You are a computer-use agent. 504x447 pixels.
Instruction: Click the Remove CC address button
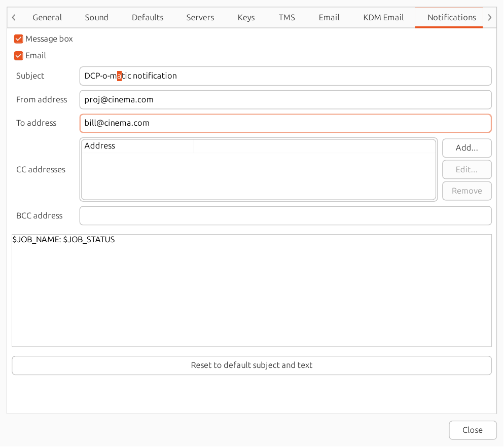466,191
